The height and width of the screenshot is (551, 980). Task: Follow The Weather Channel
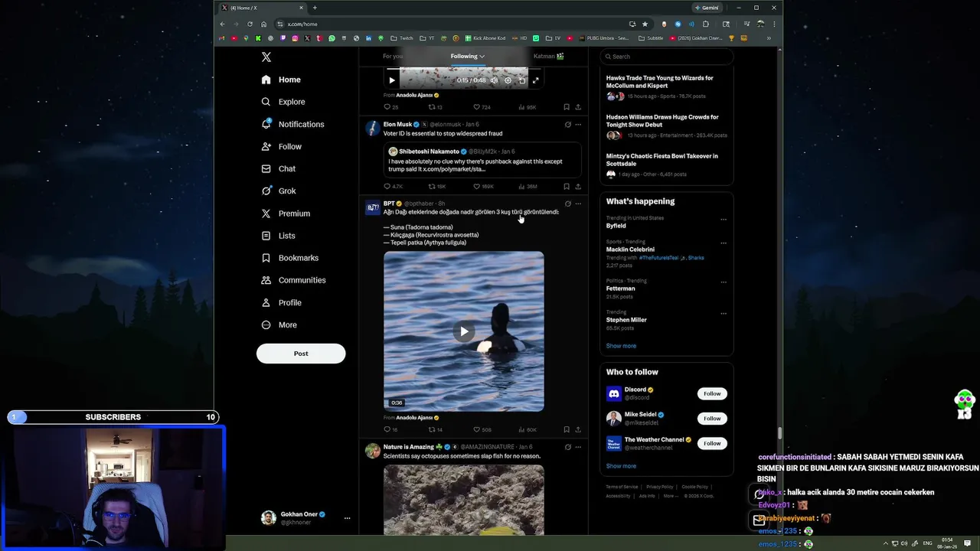tap(712, 443)
